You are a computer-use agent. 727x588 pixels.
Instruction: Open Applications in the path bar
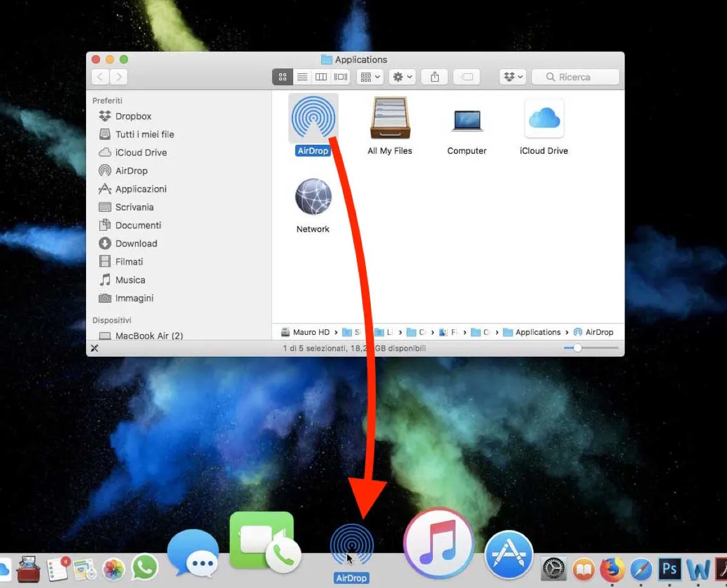tap(537, 332)
